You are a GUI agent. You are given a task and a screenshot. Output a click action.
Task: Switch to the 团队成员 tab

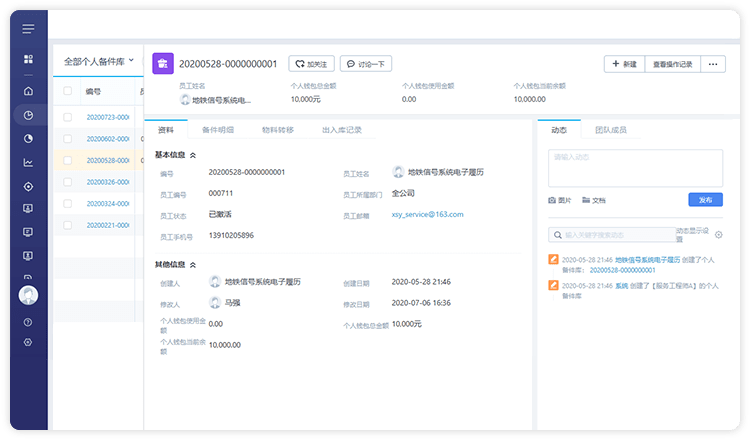[611, 130]
